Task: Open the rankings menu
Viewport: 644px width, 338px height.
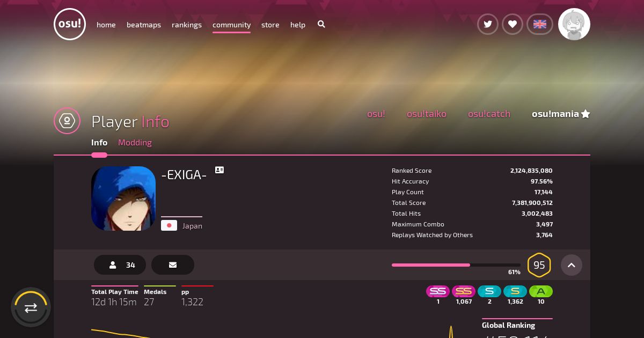Action: [187, 25]
